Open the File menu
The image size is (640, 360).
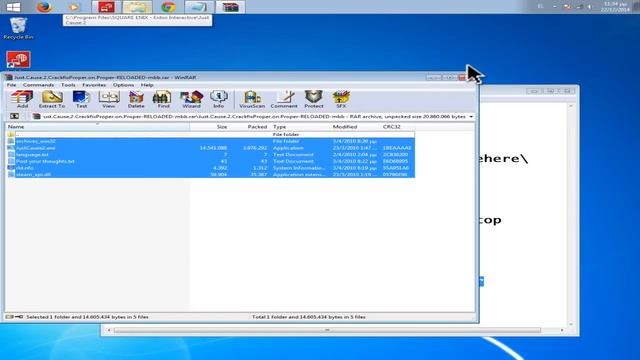(11, 85)
